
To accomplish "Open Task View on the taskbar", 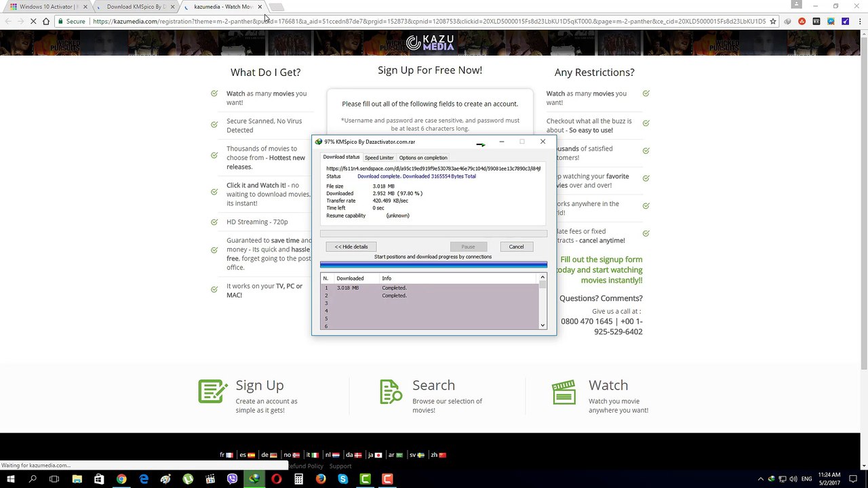I will 54,479.
